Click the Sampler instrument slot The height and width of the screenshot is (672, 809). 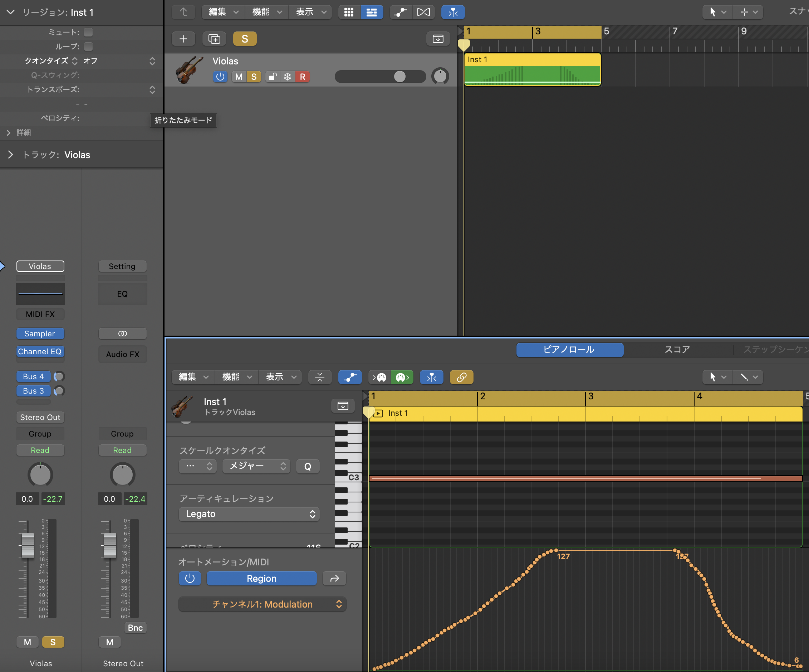40,334
